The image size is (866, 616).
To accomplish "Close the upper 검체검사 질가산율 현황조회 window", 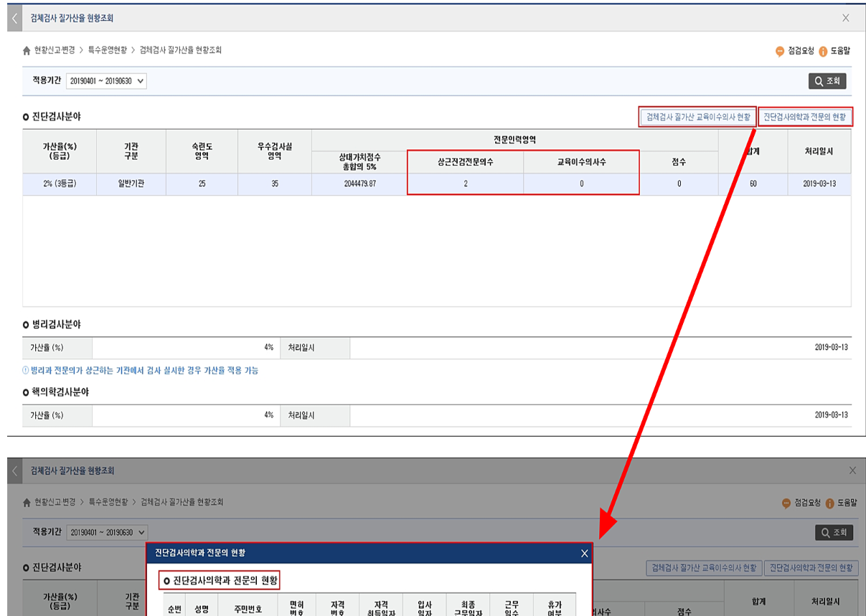I will (846, 18).
